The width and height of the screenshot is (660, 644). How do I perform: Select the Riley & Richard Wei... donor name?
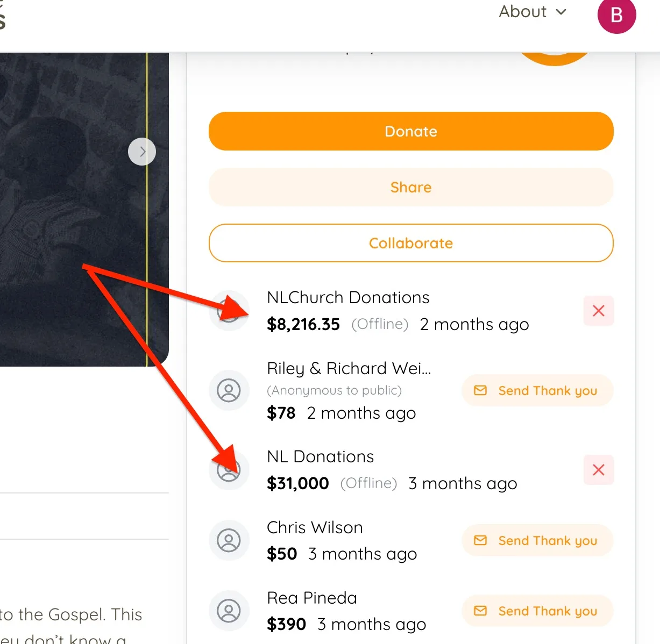349,368
